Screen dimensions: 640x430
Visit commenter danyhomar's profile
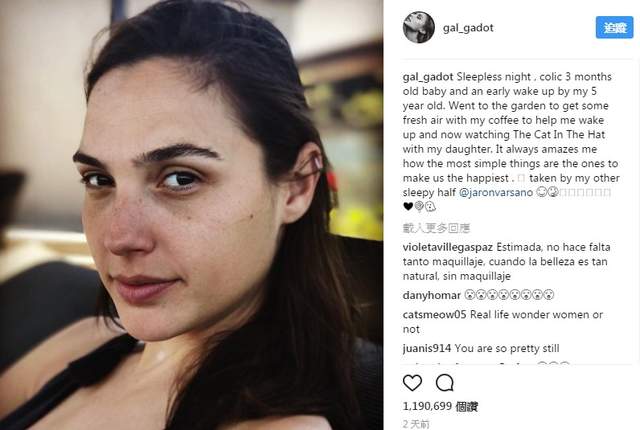point(431,295)
